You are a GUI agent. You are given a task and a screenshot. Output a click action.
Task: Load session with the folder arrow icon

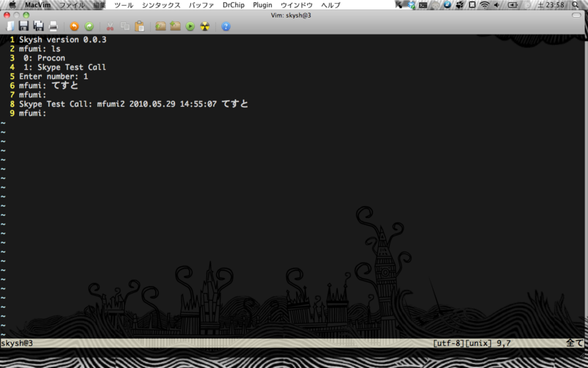(160, 26)
